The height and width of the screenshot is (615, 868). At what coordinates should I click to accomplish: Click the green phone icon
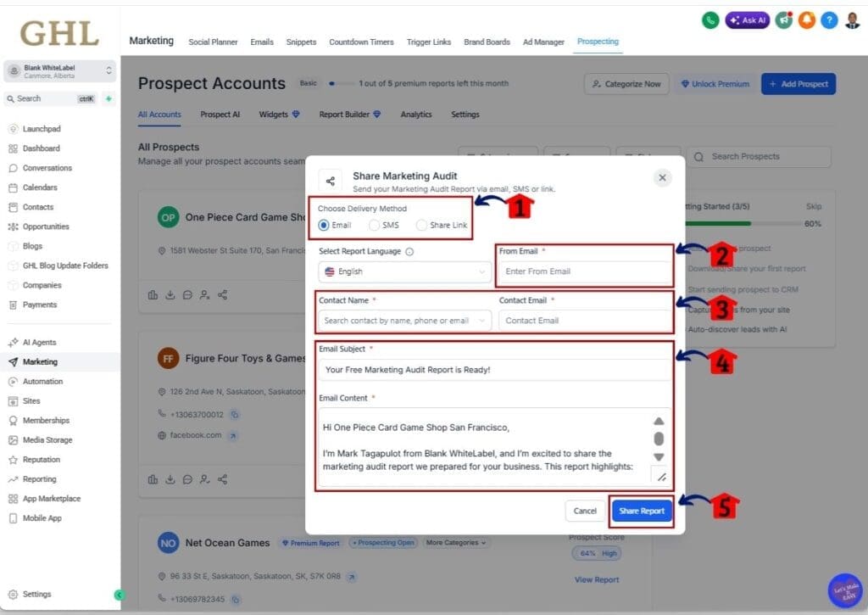click(710, 20)
